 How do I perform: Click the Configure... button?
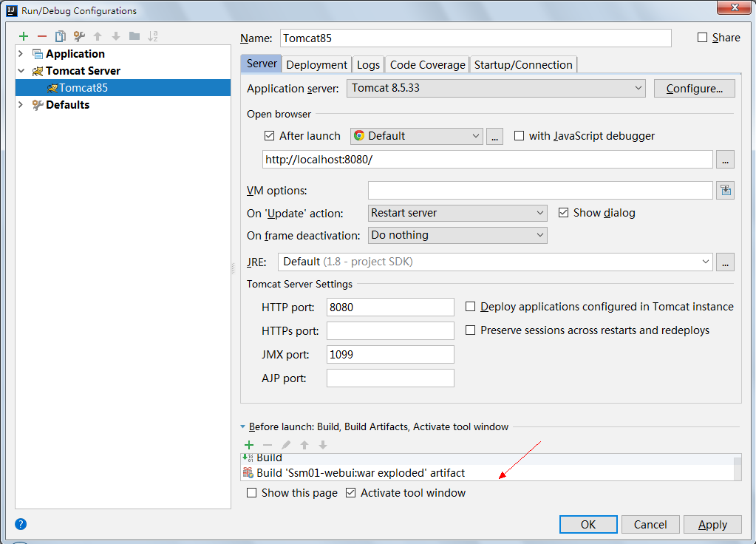coord(694,89)
